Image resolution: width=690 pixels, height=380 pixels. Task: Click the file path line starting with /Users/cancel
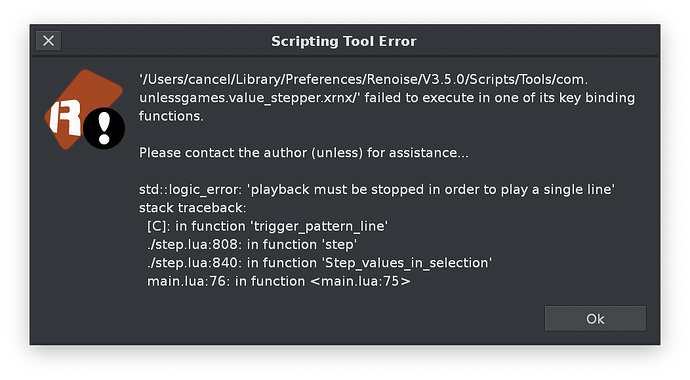[x=363, y=80]
